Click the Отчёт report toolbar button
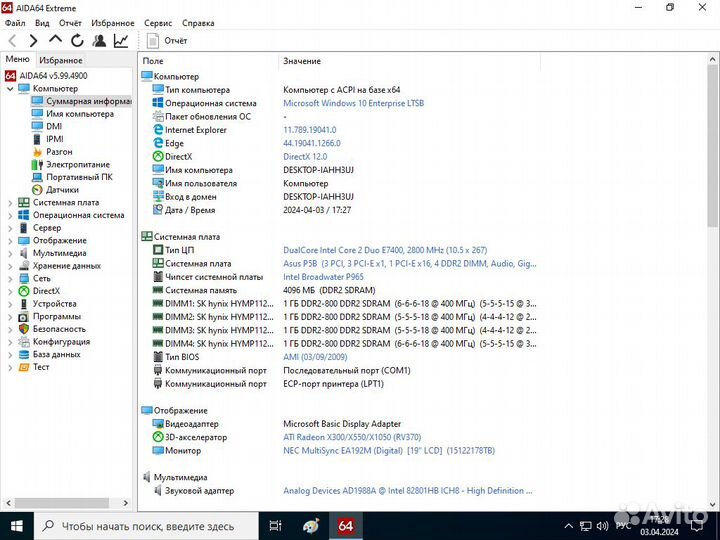The image size is (720, 540). click(167, 41)
